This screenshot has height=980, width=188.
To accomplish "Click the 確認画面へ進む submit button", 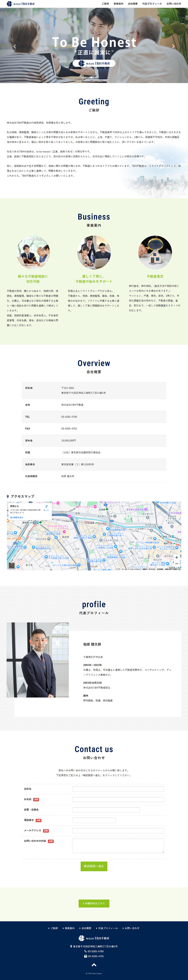I will (94, 866).
